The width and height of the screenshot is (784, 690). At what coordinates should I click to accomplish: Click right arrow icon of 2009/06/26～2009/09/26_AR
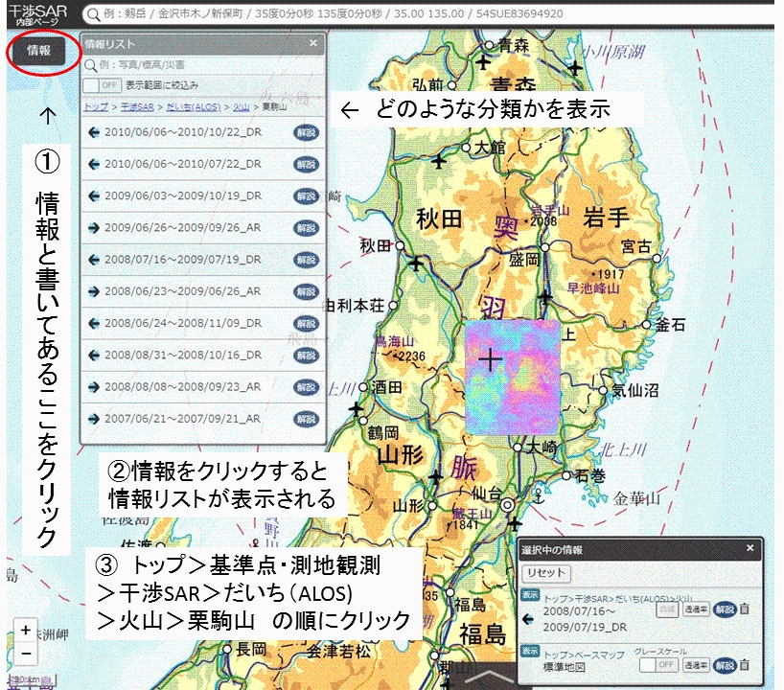(94, 228)
